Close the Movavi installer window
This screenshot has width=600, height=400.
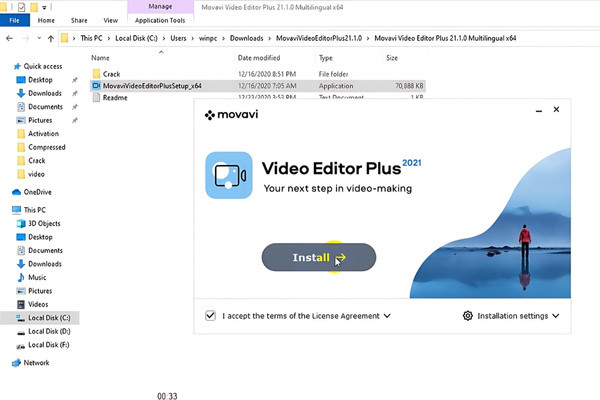556,109
